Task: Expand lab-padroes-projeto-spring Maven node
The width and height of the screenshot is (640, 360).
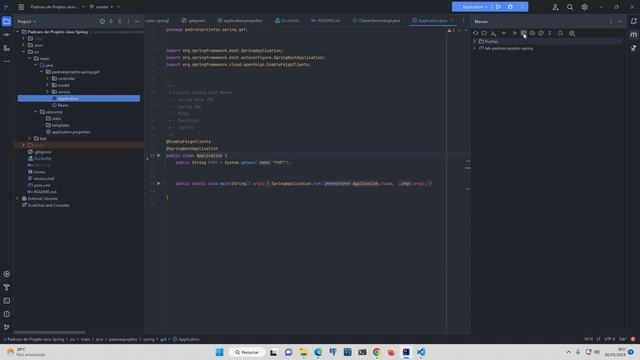Action: 475,48
